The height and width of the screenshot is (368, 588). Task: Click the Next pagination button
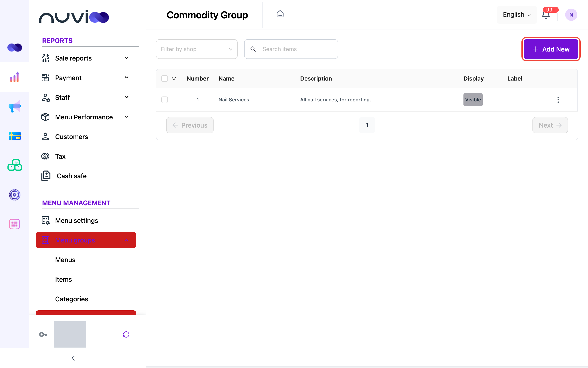pos(550,125)
